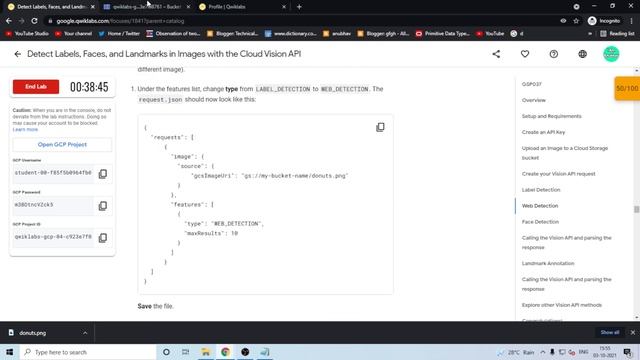Go back using the lab page arrow

pos(18,54)
